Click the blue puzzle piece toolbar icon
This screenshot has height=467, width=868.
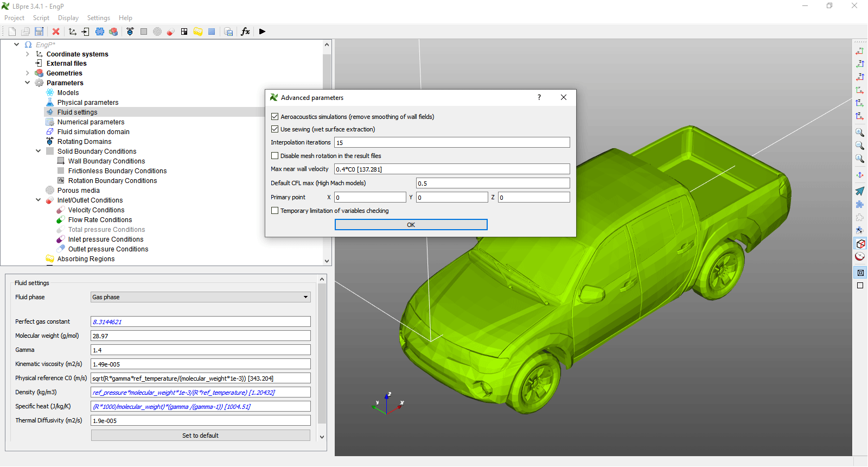point(100,31)
